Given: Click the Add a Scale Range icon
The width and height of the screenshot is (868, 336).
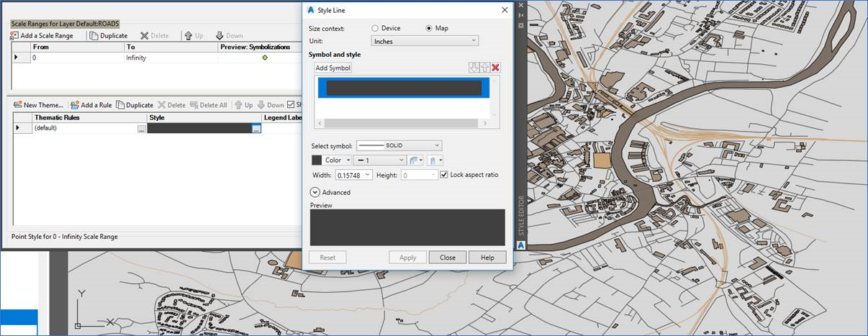Looking at the screenshot, I should (x=14, y=35).
